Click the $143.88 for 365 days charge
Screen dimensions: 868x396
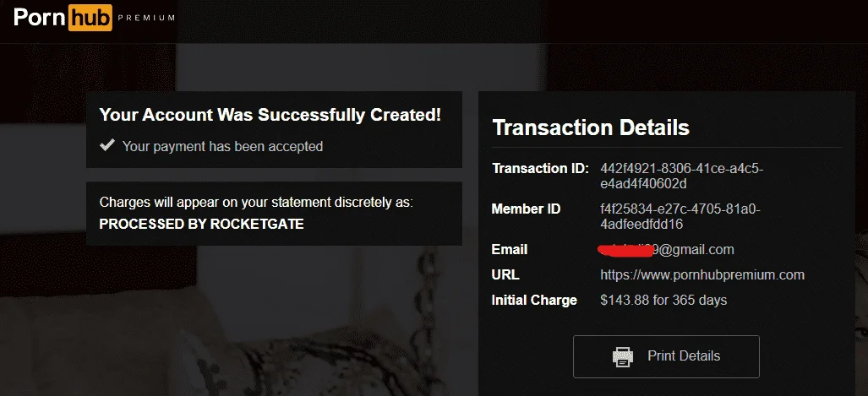tap(663, 301)
